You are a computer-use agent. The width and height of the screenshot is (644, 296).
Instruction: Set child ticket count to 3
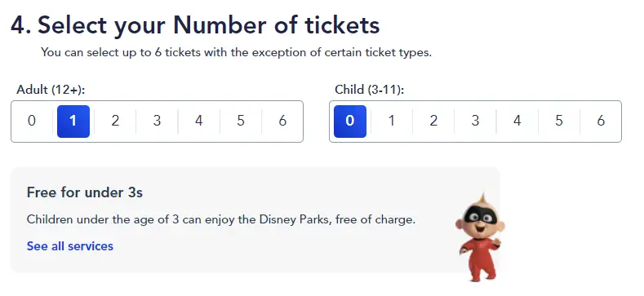(475, 121)
